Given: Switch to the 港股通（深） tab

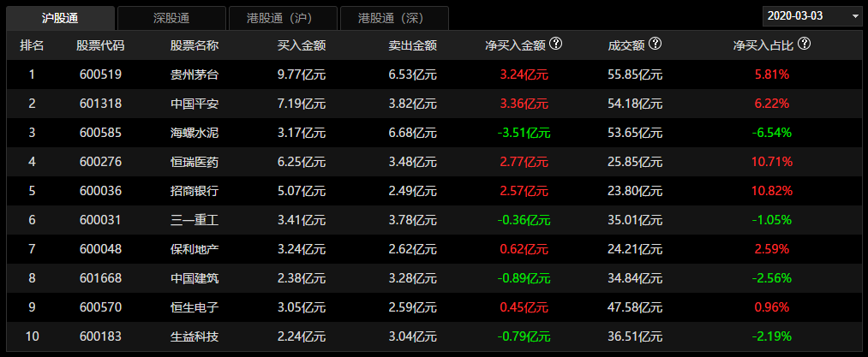Looking at the screenshot, I should pos(394,18).
